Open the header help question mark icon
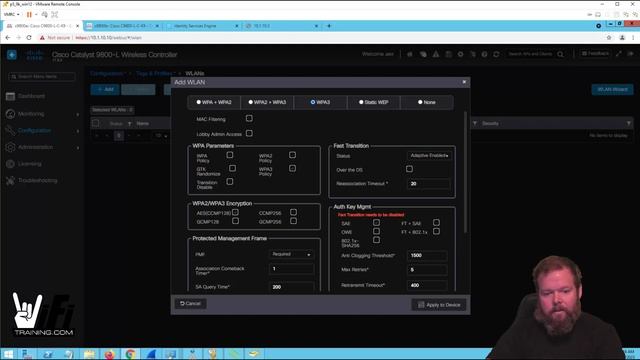 coord(484,54)
